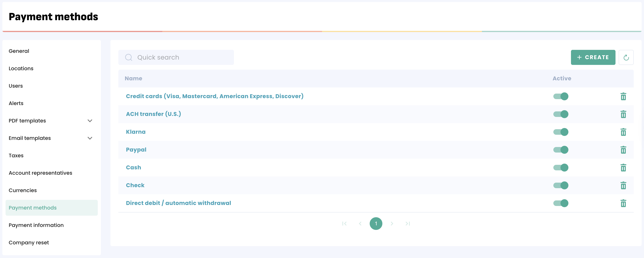Click trash icon for ACH transfer
Screen dimensions: 644x258
pos(623,114)
